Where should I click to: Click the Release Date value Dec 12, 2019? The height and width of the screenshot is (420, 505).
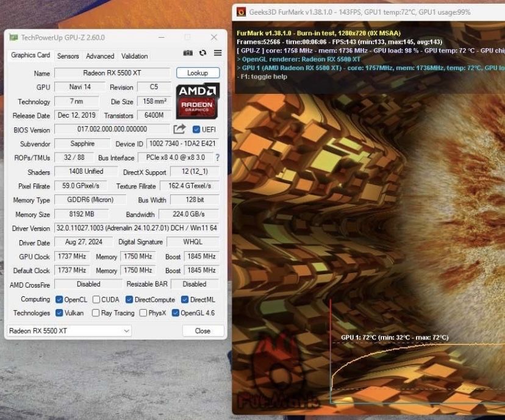[77, 115]
